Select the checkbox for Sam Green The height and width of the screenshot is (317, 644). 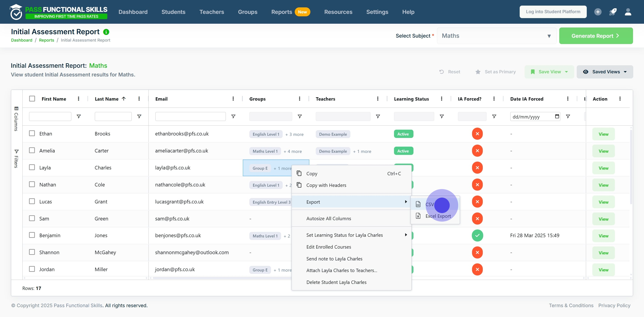point(32,218)
